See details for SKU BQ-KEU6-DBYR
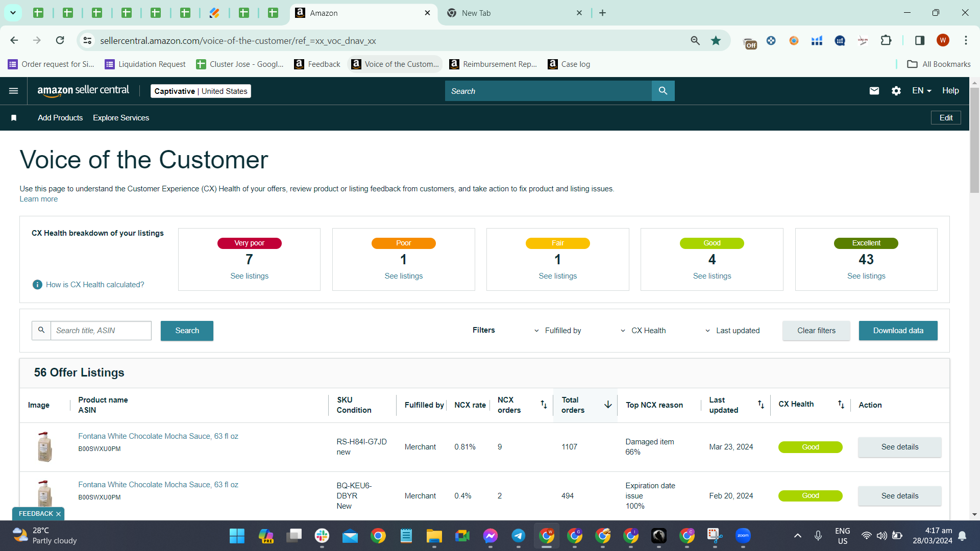This screenshot has width=980, height=551. [x=899, y=496]
